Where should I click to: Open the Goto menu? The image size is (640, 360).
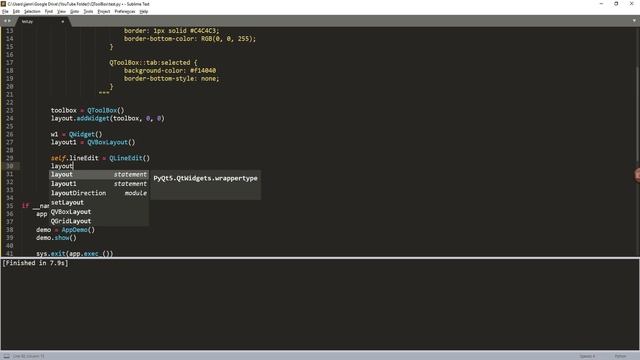click(74, 11)
